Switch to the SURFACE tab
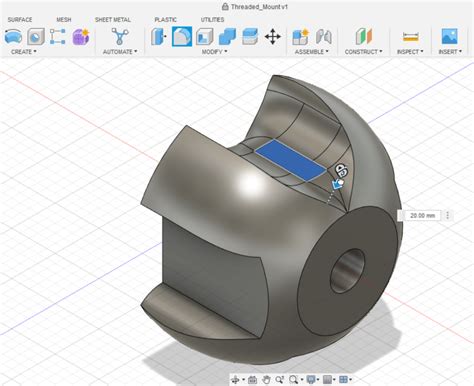 click(20, 20)
